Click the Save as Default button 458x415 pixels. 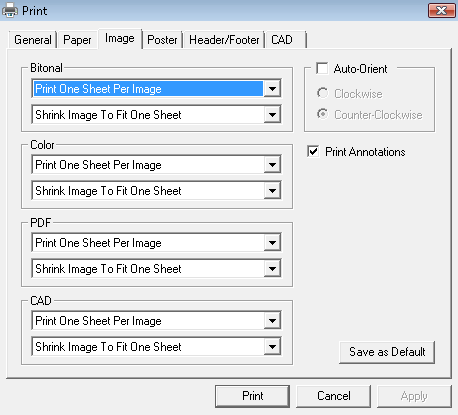[x=387, y=352]
